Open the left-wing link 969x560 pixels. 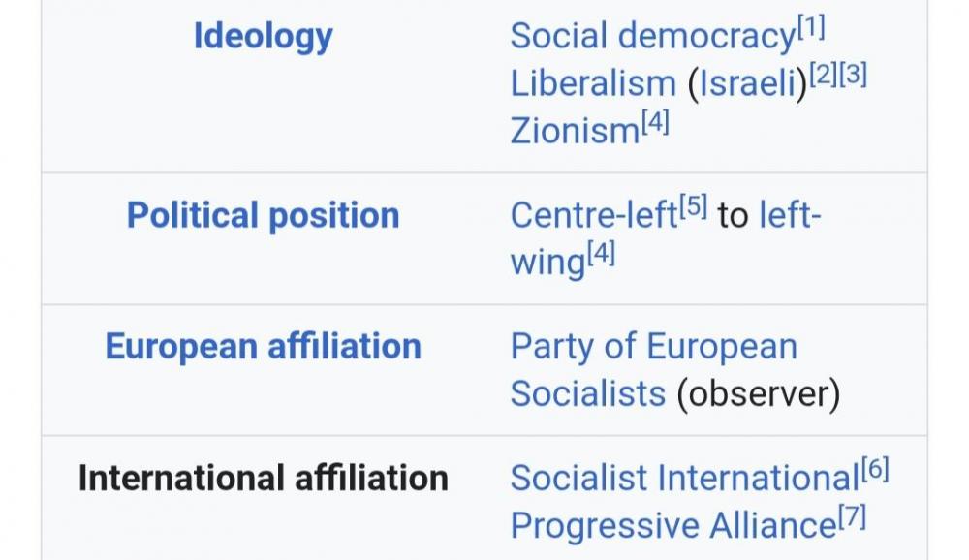click(x=789, y=215)
